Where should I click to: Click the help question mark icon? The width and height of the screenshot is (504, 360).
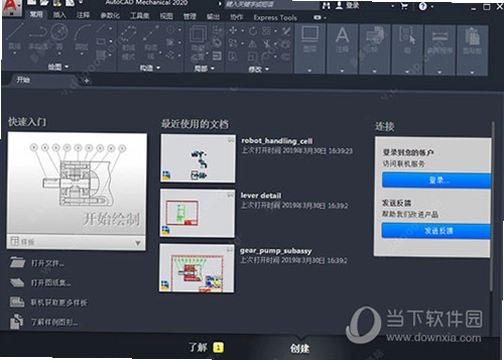(423, 6)
